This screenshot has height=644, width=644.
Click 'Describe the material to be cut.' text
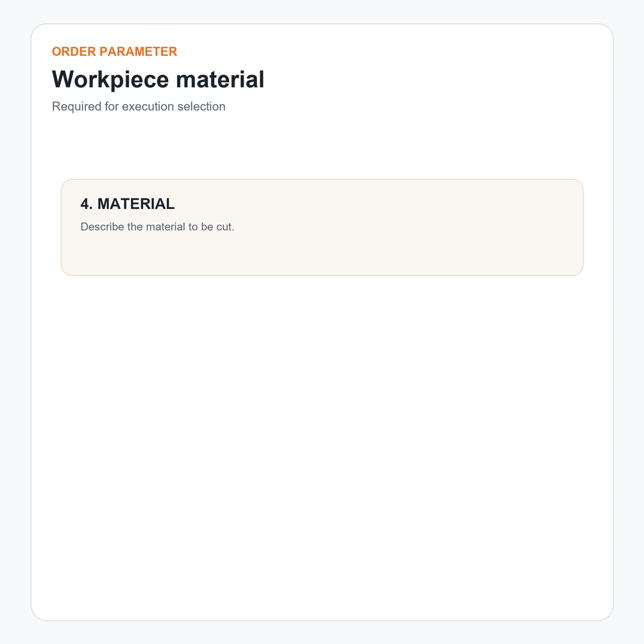pyautogui.click(x=157, y=226)
